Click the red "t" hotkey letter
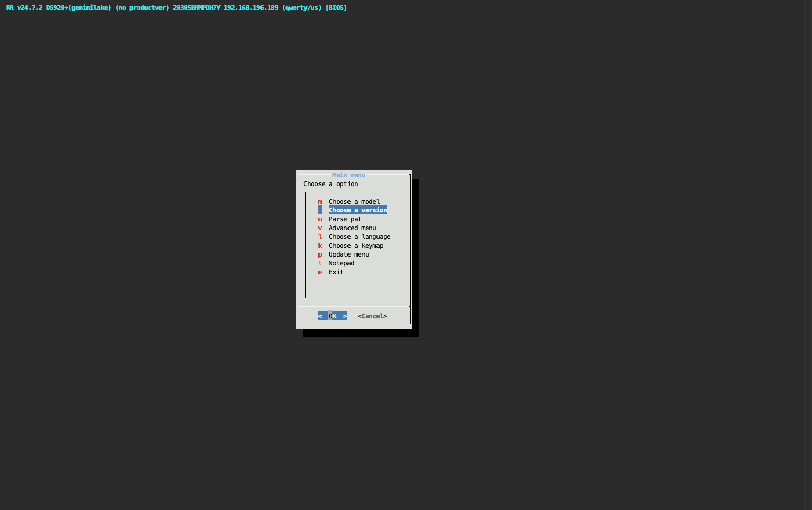812x510 pixels. pos(320,263)
